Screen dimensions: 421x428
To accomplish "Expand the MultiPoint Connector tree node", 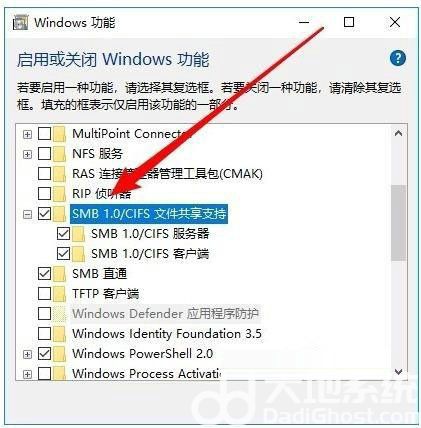I will pyautogui.click(x=27, y=134).
